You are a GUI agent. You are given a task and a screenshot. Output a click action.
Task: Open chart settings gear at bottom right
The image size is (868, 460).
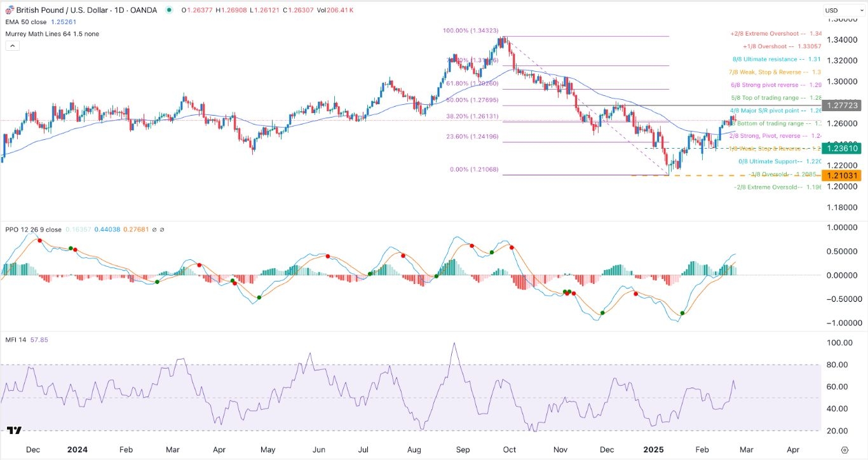(844, 450)
